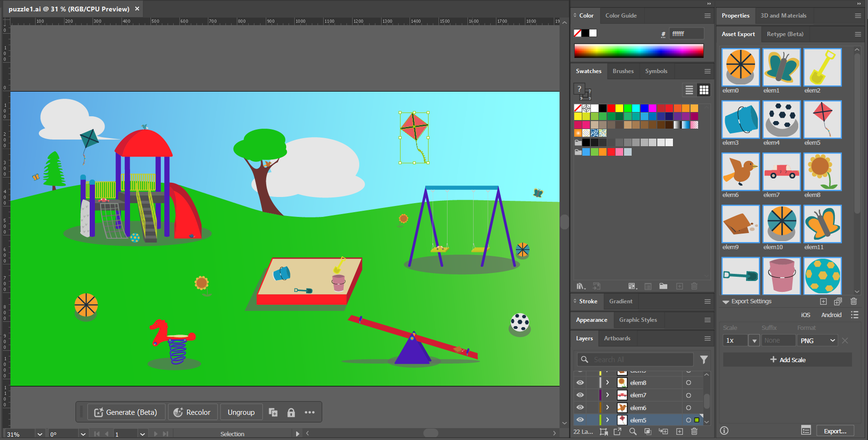Pick a color from the spectrum bar
868x440 pixels.
[x=638, y=51]
